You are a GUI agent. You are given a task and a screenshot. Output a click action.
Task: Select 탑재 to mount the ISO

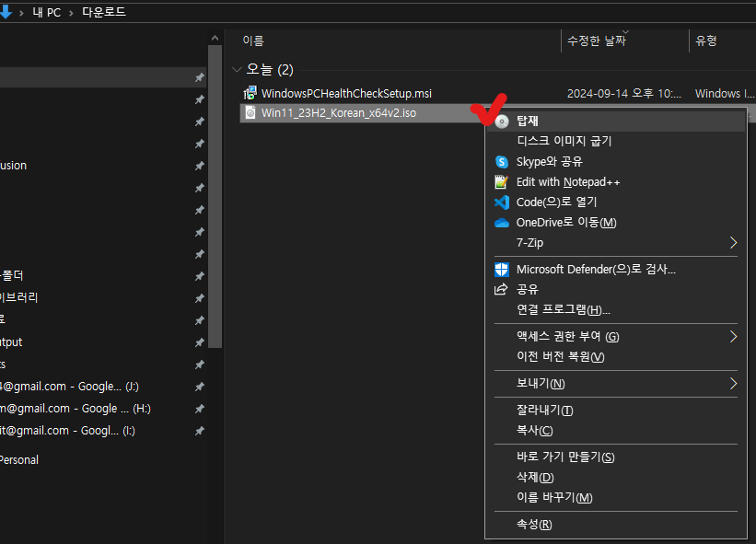coord(616,122)
